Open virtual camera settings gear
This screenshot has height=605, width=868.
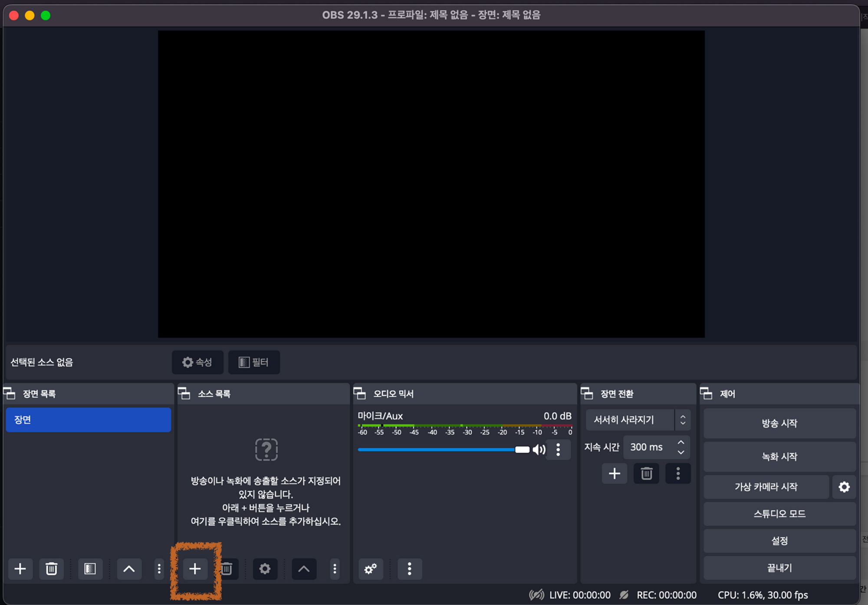[844, 487]
